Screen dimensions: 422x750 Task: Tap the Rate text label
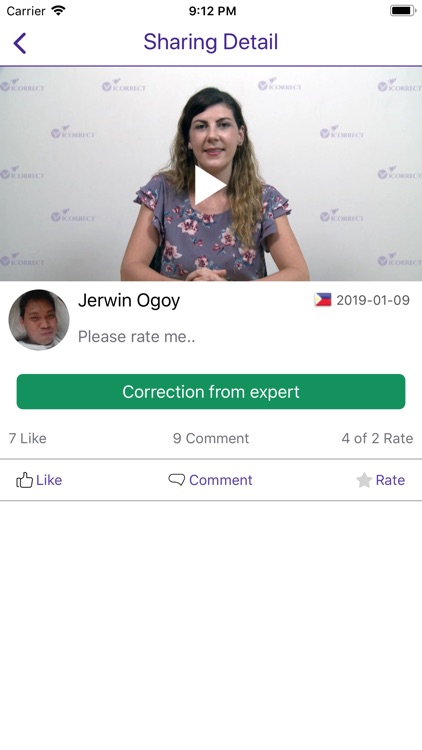[x=390, y=480]
